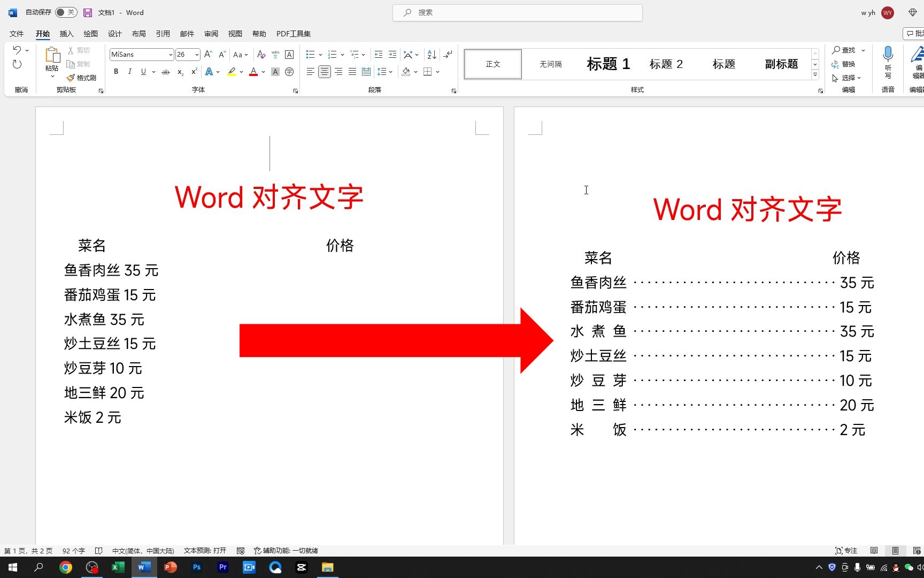The image size is (924, 578).
Task: Apply the Format Painter (格式刷)
Action: coord(81,77)
